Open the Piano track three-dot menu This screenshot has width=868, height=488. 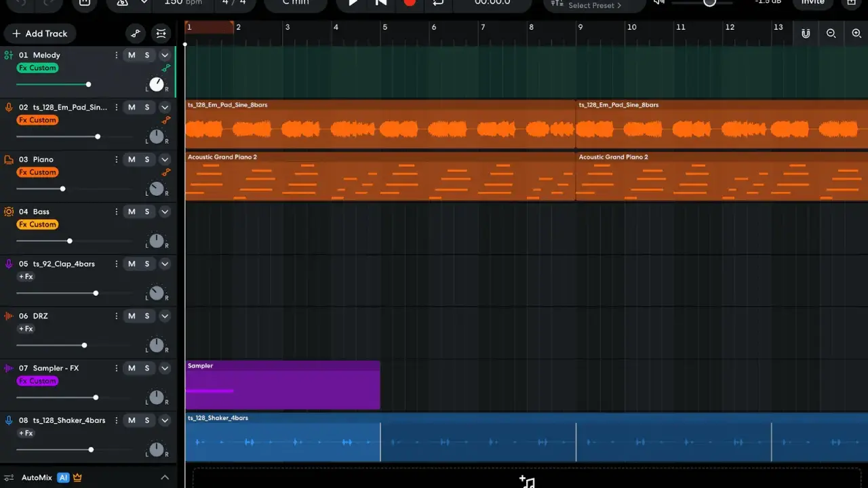pos(117,159)
